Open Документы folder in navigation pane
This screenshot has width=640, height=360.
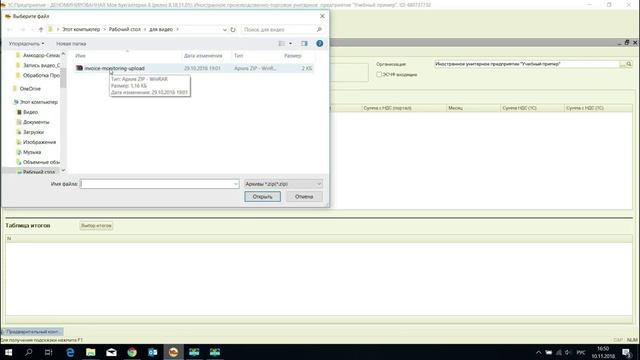click(x=36, y=122)
